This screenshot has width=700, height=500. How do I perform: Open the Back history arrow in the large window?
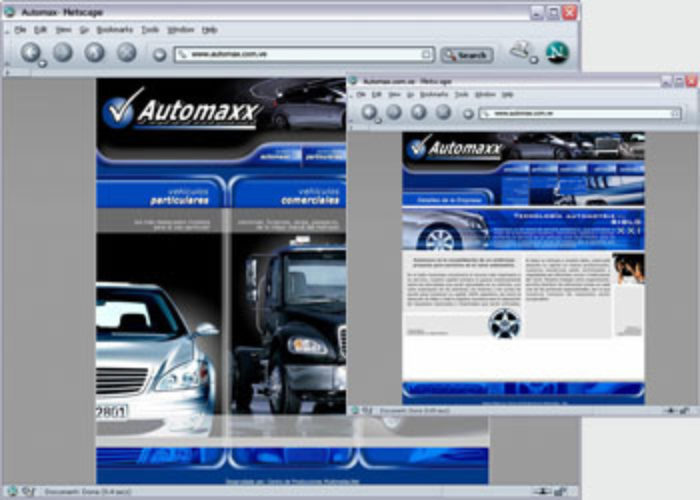pyautogui.click(x=42, y=63)
